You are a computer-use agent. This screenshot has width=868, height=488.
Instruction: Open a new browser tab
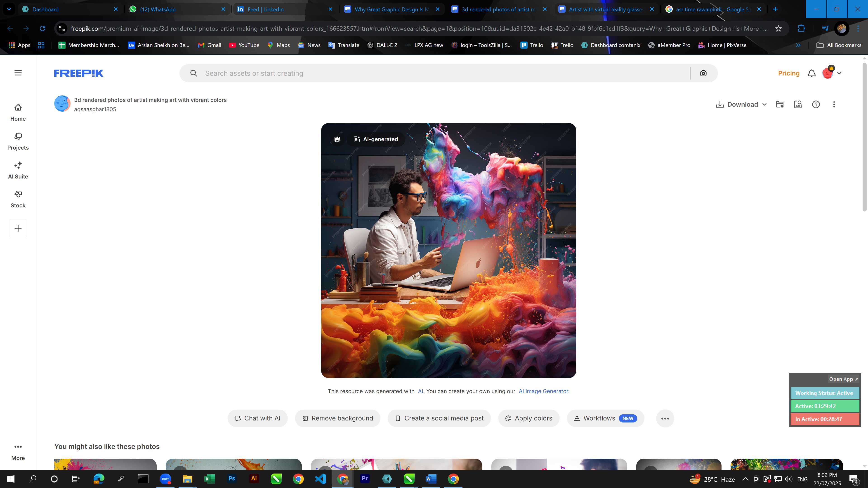(775, 9)
